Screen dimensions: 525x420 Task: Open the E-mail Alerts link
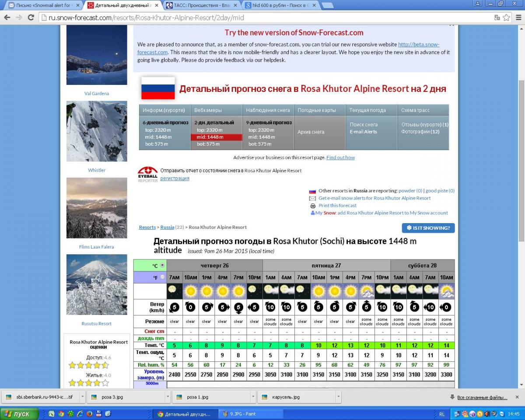pyautogui.click(x=363, y=132)
